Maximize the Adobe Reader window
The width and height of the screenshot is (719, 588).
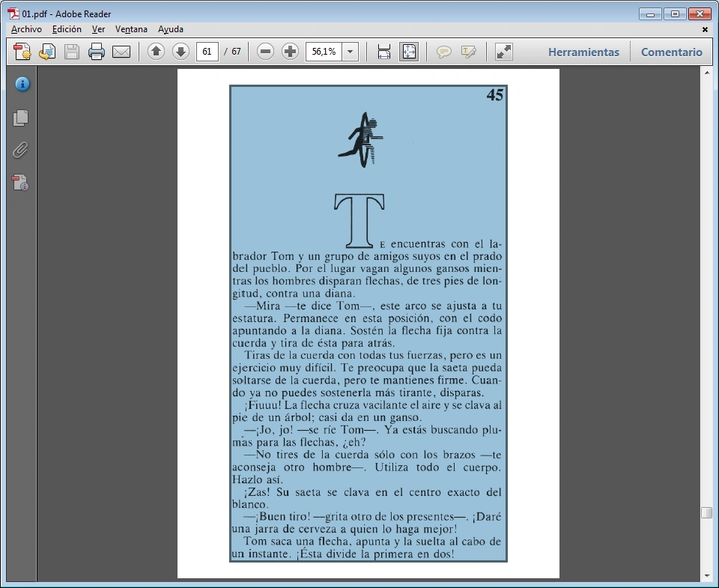point(675,13)
